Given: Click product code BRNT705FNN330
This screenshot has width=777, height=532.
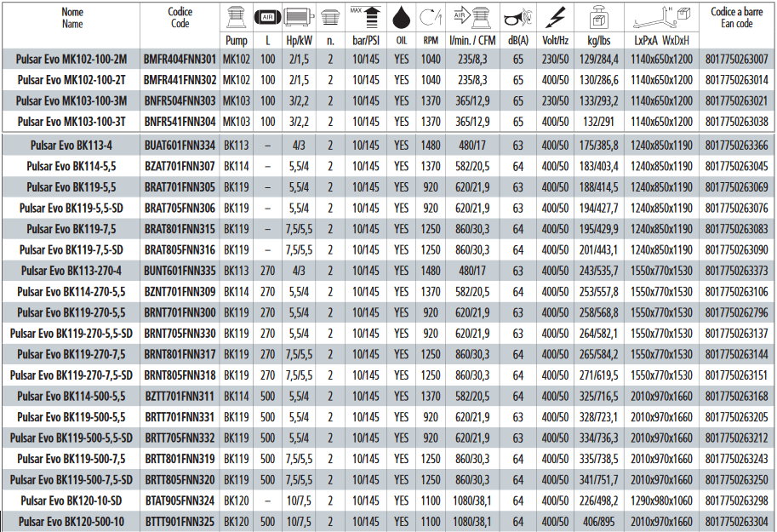Looking at the screenshot, I should (x=180, y=334).
